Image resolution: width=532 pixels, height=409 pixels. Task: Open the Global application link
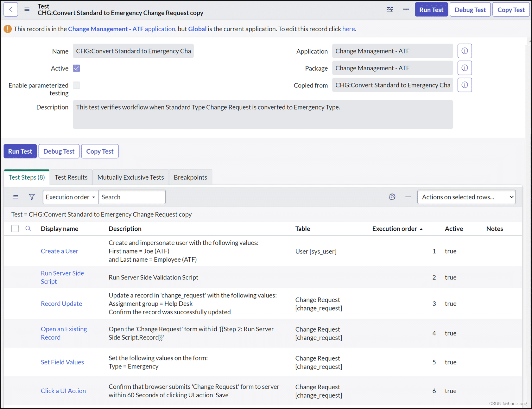[197, 29]
